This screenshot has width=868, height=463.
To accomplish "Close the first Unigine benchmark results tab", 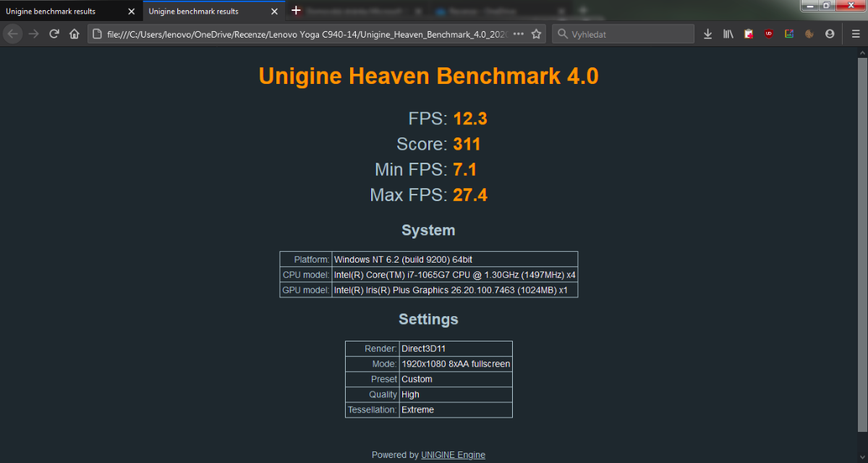I will coord(131,12).
